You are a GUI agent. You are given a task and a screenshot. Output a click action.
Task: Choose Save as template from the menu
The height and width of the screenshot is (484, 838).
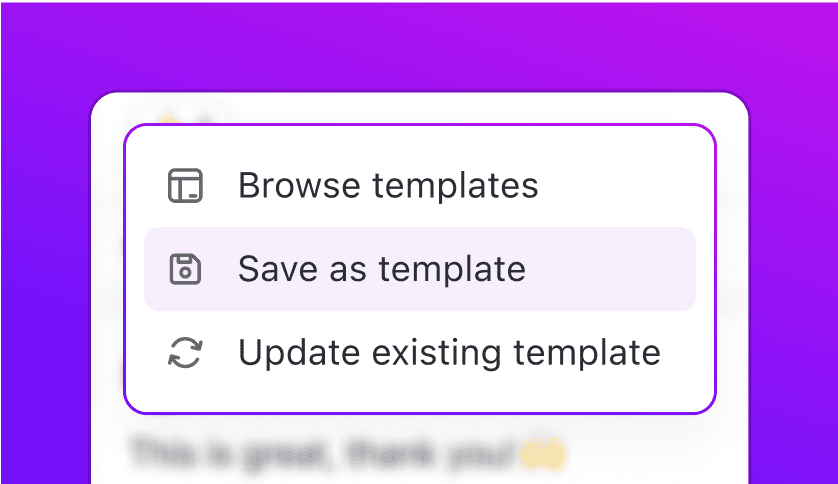pyautogui.click(x=420, y=269)
